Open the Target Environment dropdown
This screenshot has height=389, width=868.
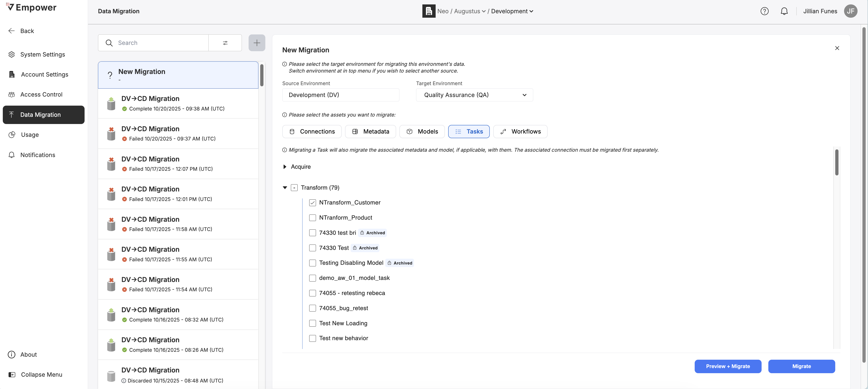[x=474, y=95]
